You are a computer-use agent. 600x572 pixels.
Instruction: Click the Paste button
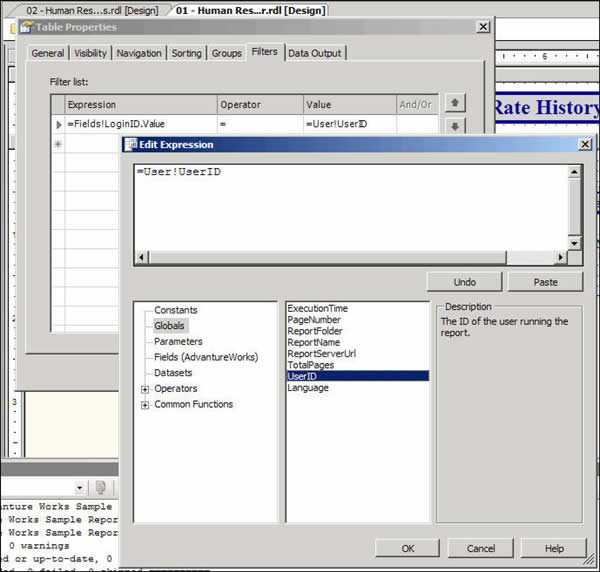[x=545, y=282]
